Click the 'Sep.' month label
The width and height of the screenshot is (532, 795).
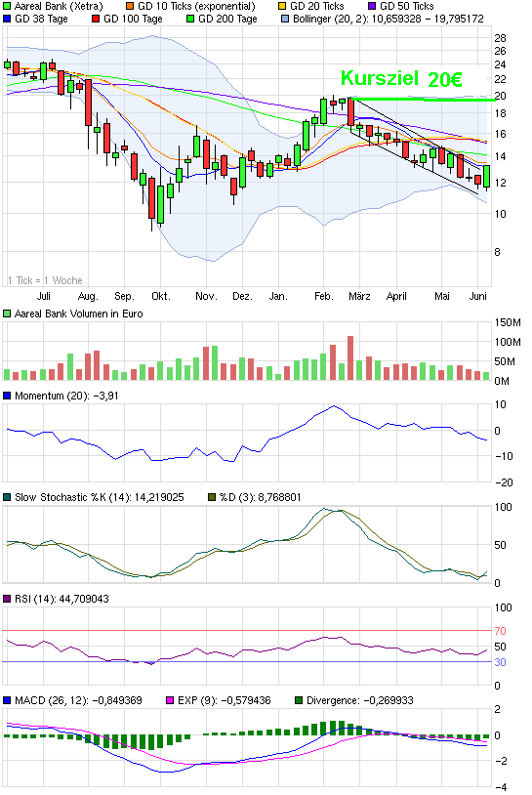pyautogui.click(x=124, y=296)
